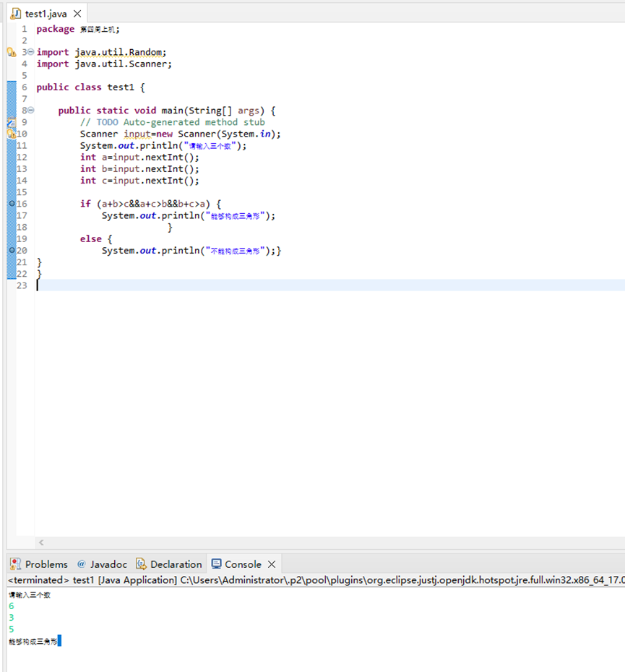This screenshot has height=672, width=625.
Task: Switch to the Console view tab
Action: [x=243, y=564]
